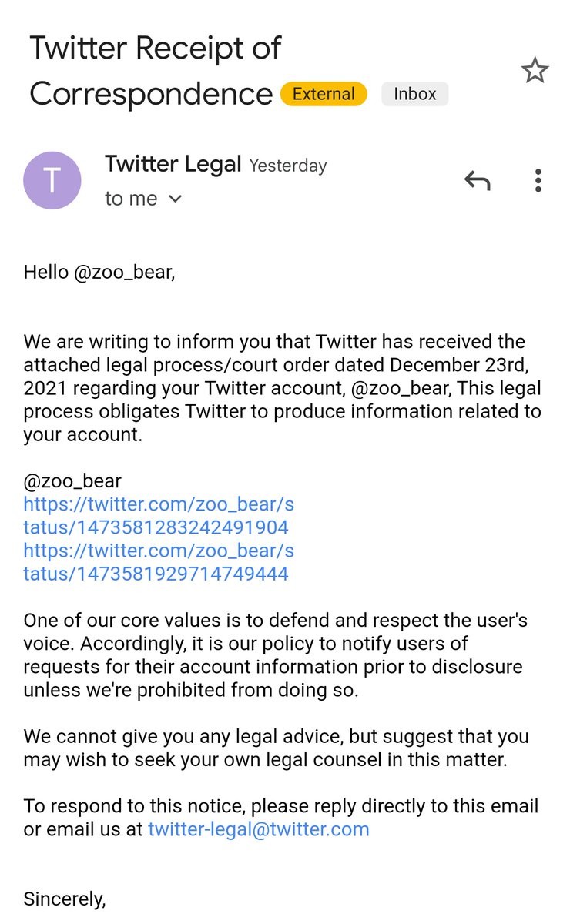The height and width of the screenshot is (924, 570).
Task: Tap the Twitter Legal sender name
Action: pos(173,164)
